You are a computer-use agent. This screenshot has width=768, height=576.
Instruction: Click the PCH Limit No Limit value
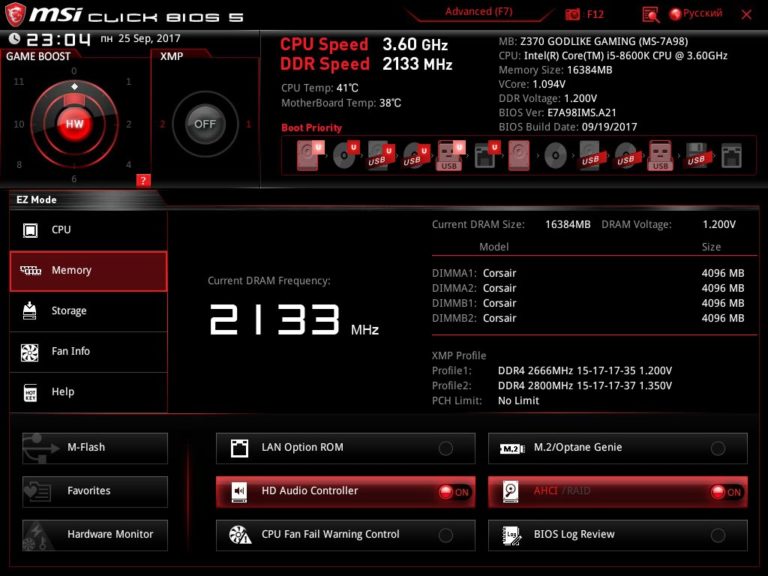pyautogui.click(x=518, y=401)
